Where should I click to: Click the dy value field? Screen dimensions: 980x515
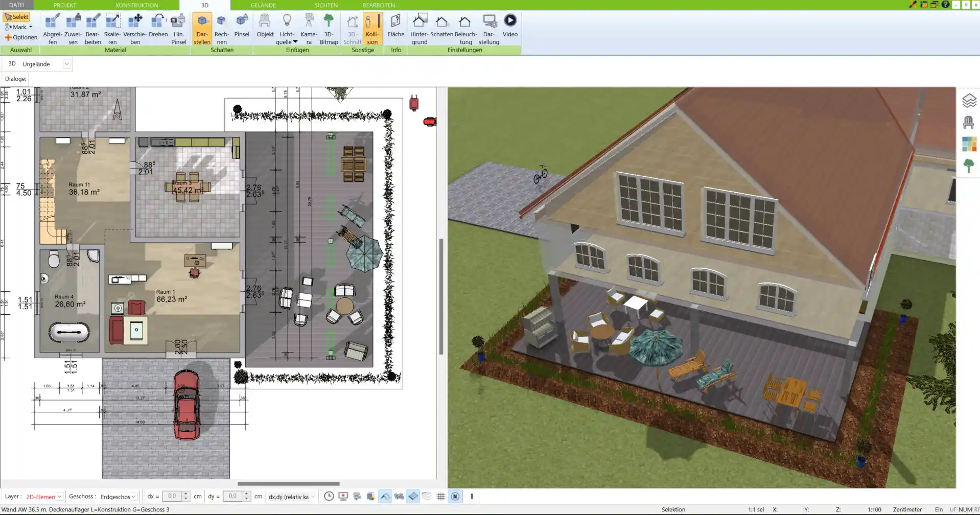[232, 496]
